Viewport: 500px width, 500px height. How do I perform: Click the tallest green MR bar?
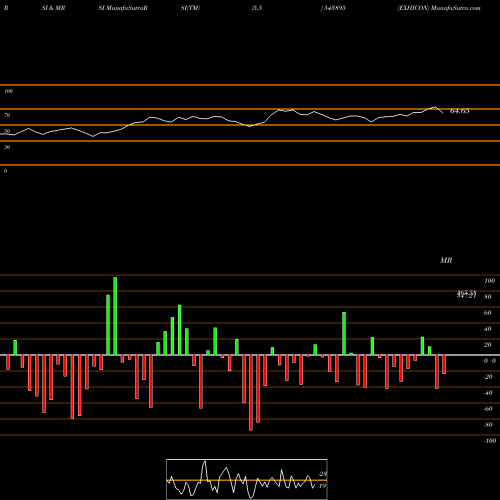pyautogui.click(x=115, y=316)
